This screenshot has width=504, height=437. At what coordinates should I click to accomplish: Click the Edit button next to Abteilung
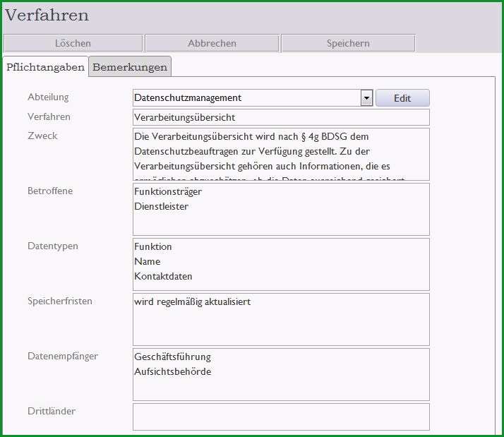point(402,98)
